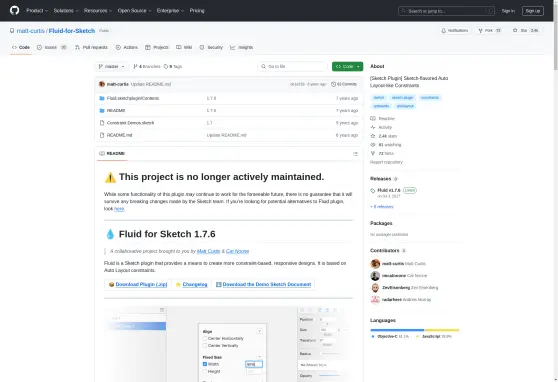Click the GitHub logo icon
The height and width of the screenshot is (382, 558).
coord(15,10)
